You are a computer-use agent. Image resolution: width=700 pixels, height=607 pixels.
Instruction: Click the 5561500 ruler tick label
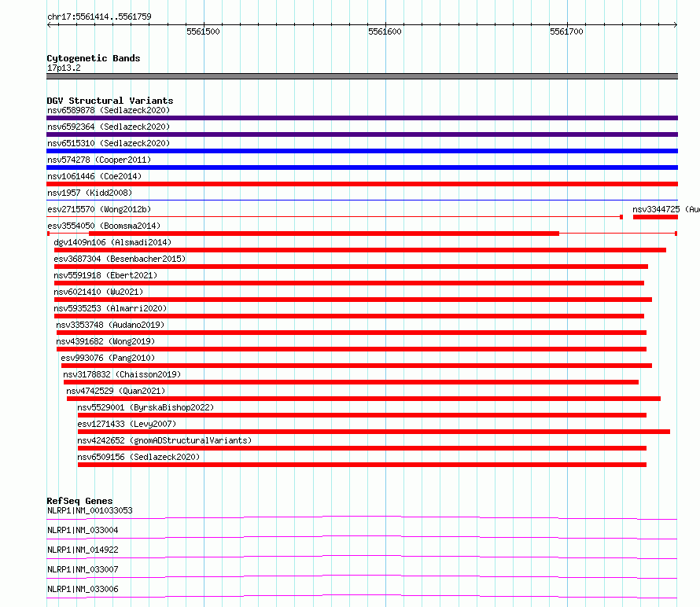pyautogui.click(x=203, y=31)
